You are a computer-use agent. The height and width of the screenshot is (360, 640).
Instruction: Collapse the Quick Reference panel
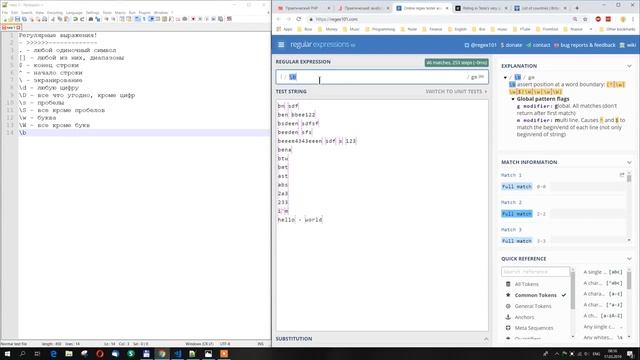629,259
